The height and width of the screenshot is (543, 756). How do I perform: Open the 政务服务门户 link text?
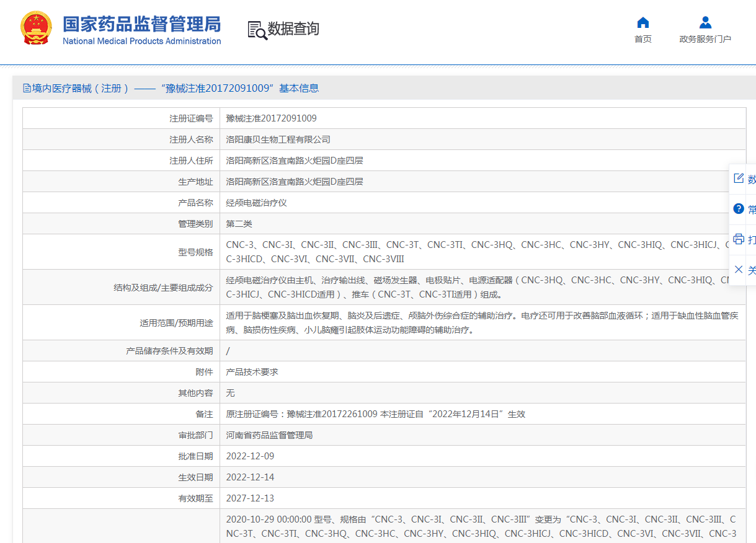point(705,39)
